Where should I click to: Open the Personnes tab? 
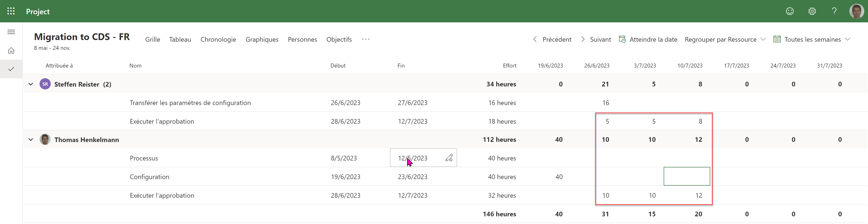coord(302,40)
